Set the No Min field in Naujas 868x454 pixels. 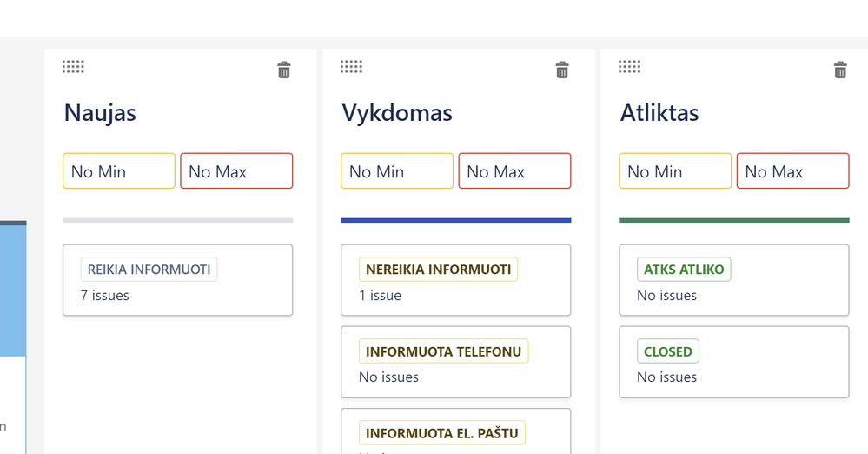(119, 171)
